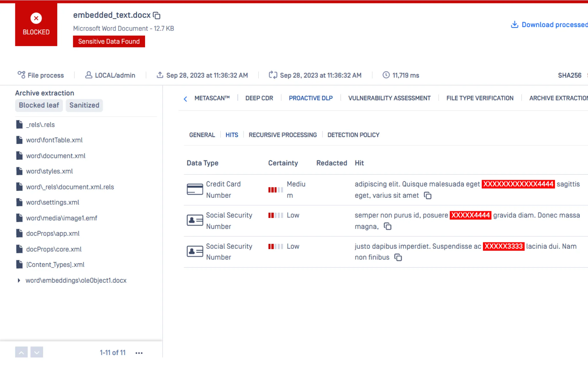Click the Download processed file icon
The width and height of the screenshot is (588, 392).
[x=514, y=25]
